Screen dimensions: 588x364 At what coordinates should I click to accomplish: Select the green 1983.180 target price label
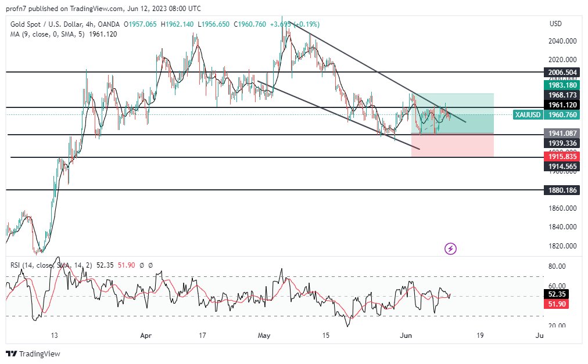pos(562,85)
